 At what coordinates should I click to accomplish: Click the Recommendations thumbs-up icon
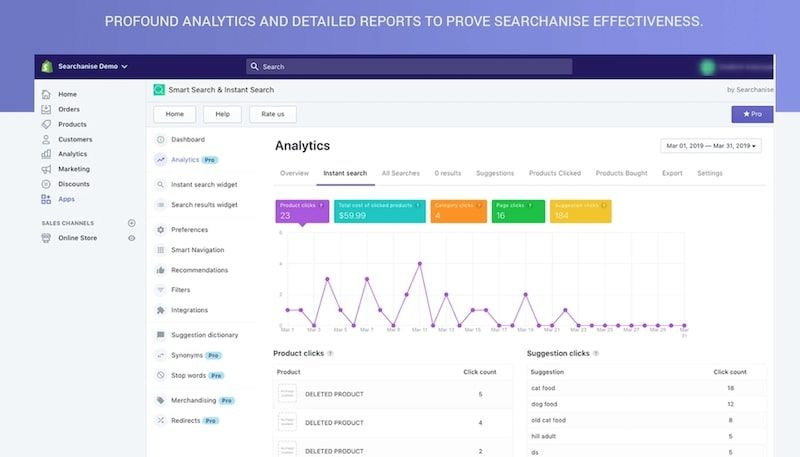(x=161, y=270)
